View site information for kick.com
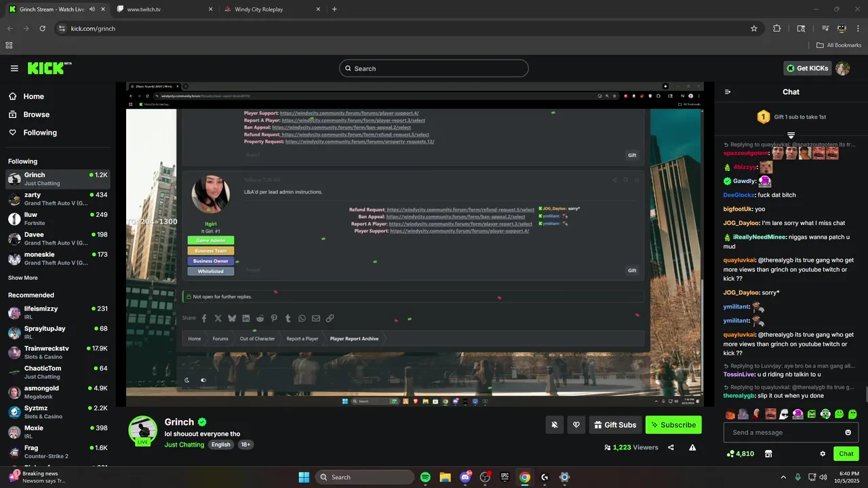The height and width of the screenshot is (488, 868). coord(62,28)
